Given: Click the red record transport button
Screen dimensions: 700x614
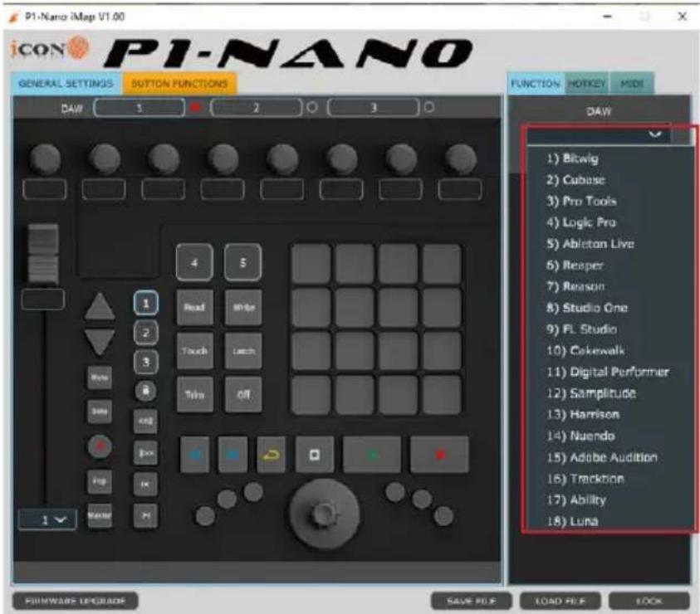Looking at the screenshot, I should 440,455.
